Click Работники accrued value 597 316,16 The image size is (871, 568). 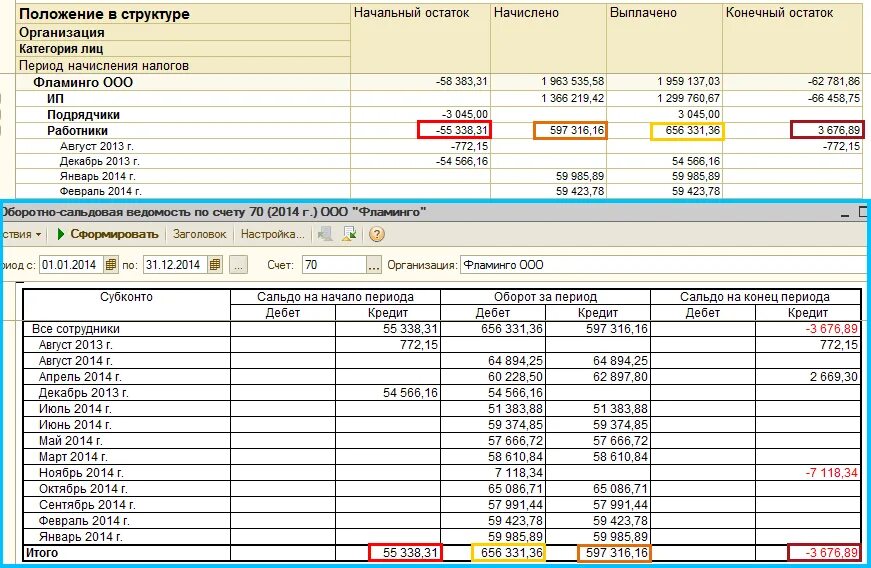click(x=577, y=130)
